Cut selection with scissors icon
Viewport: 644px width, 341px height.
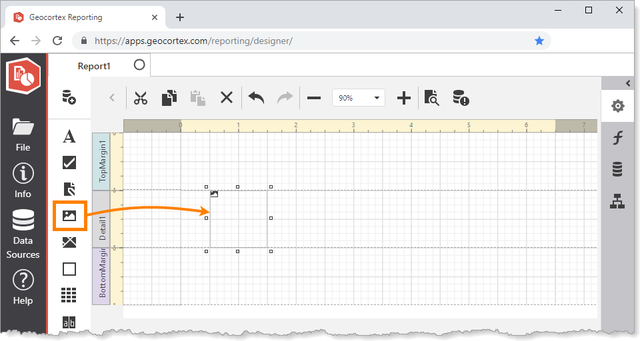[x=141, y=98]
